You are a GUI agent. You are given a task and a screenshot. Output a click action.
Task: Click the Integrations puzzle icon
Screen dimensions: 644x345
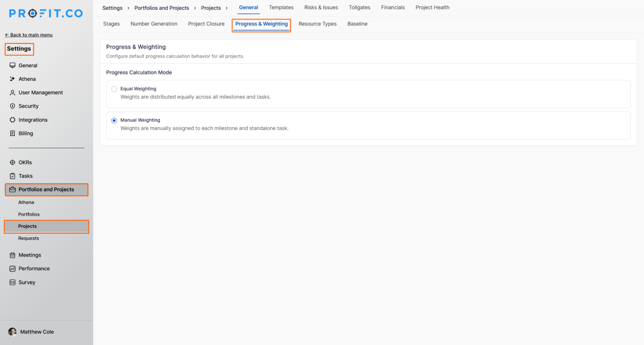pos(13,120)
